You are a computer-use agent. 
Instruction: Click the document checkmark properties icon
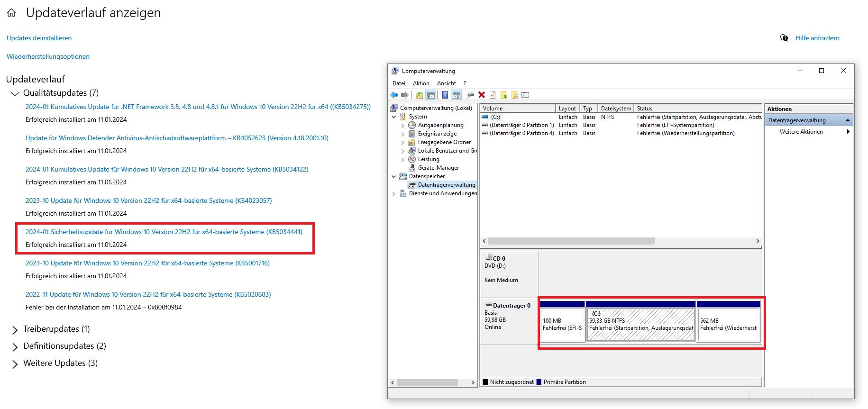coord(493,95)
